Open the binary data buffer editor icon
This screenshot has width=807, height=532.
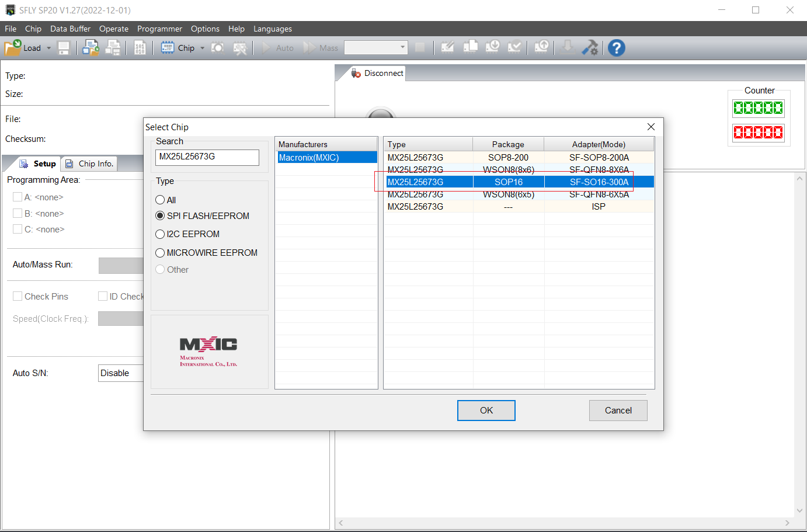coord(140,48)
